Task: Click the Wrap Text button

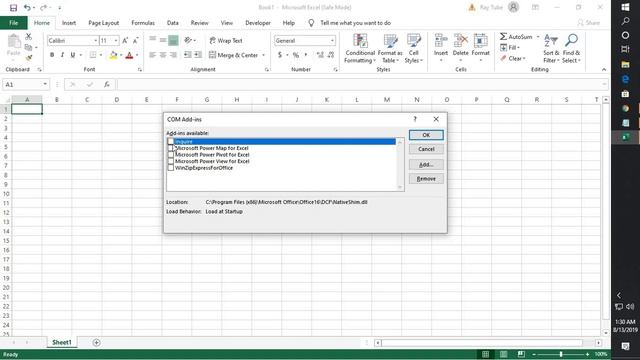Action: pyautogui.click(x=226, y=40)
